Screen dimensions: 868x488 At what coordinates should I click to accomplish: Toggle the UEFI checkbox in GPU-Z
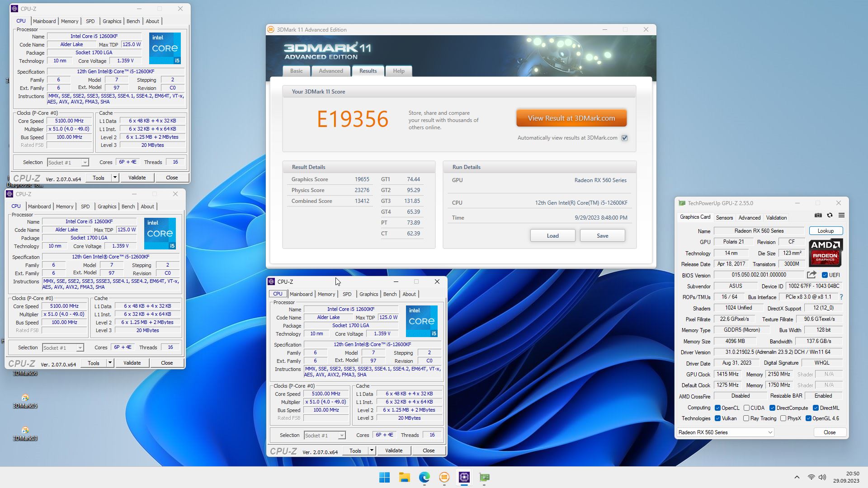click(825, 275)
